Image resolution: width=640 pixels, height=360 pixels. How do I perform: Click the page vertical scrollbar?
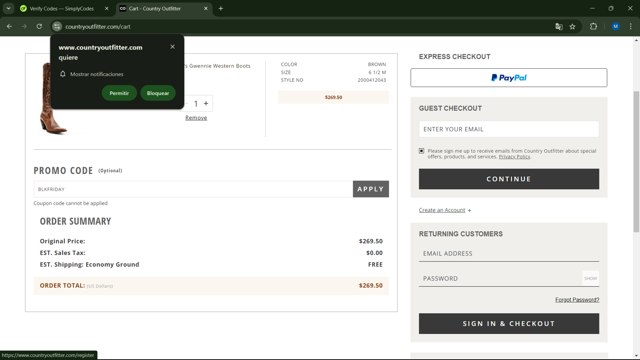coord(636,161)
